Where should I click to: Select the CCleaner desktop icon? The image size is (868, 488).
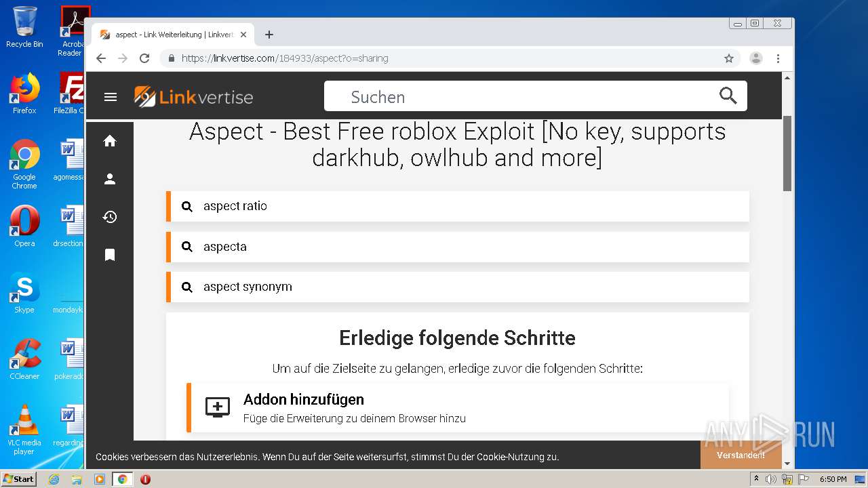point(24,359)
